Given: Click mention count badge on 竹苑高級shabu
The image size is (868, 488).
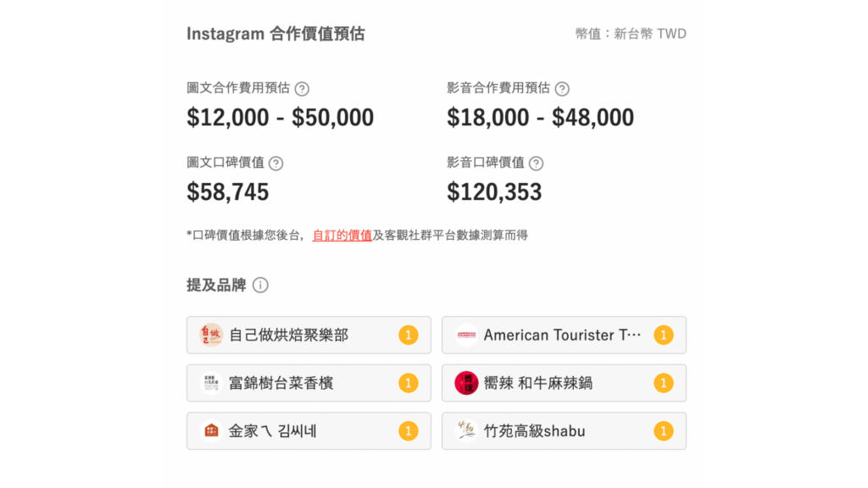Looking at the screenshot, I should 663,431.
